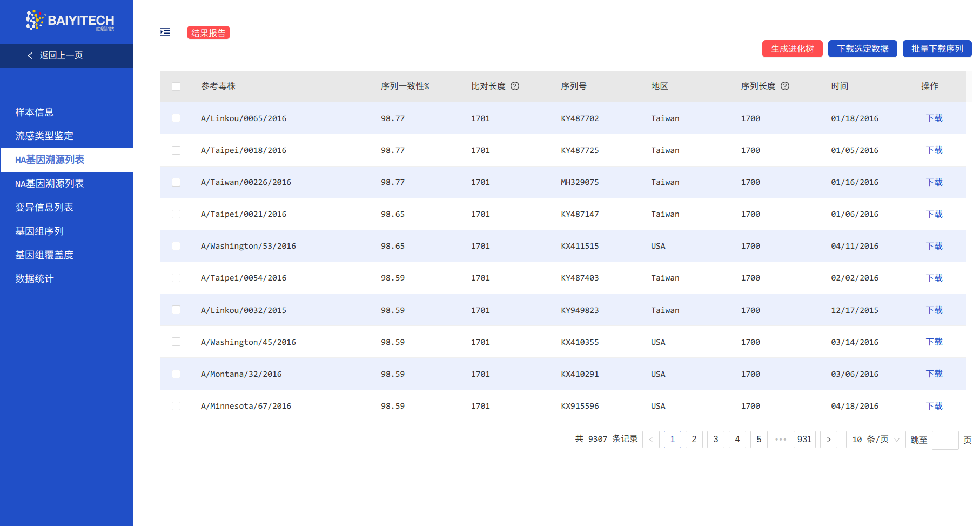The width and height of the screenshot is (980, 526).
Task: Open 基因组序列 in the sidebar
Action: click(x=66, y=231)
